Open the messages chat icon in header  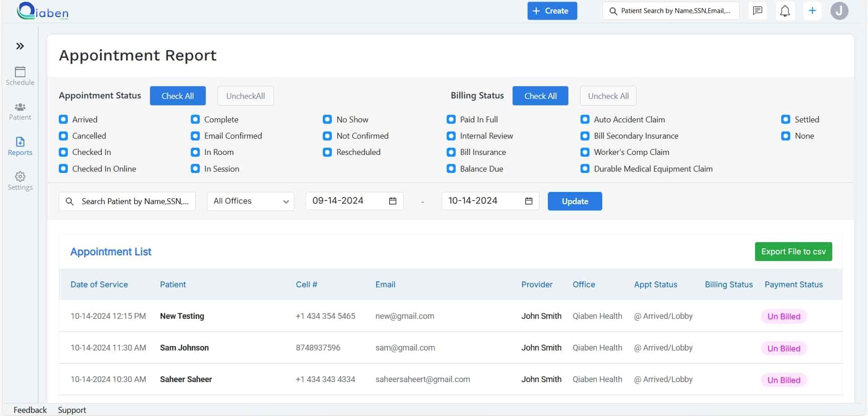point(758,10)
